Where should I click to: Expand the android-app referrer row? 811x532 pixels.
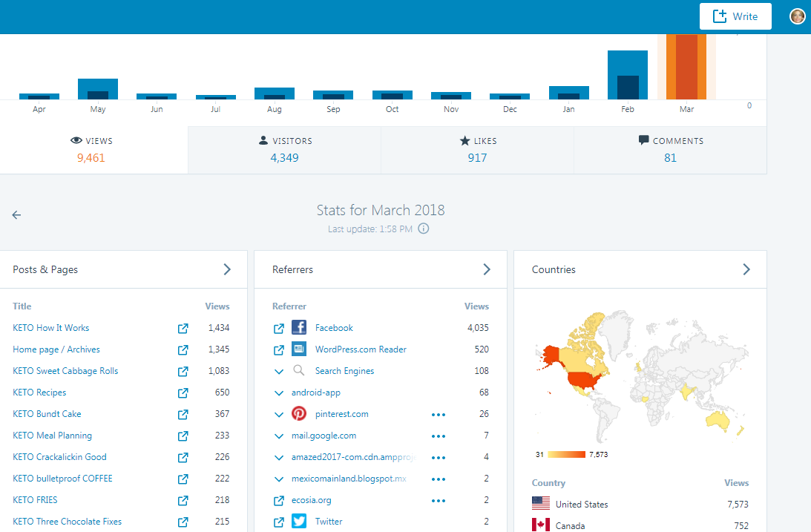tap(279, 393)
